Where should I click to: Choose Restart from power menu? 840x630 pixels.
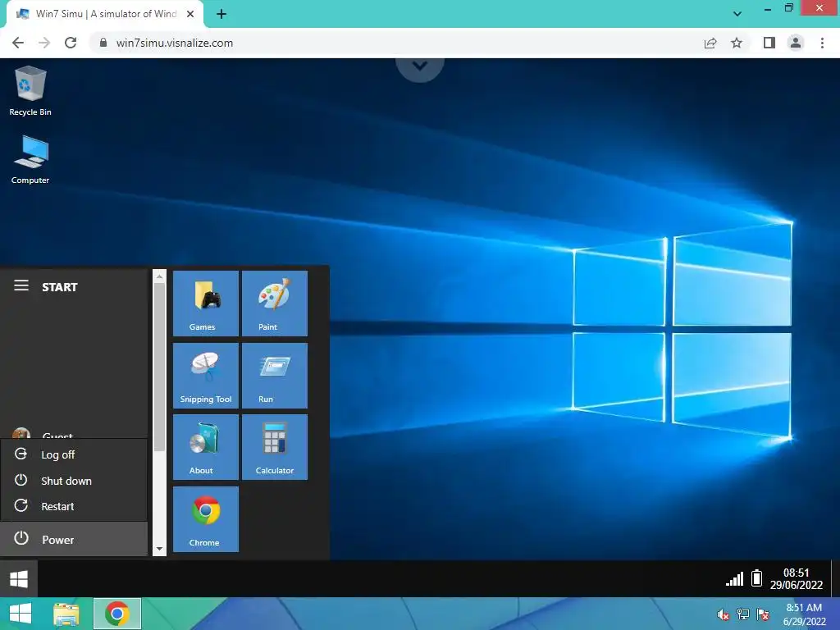tap(74, 506)
